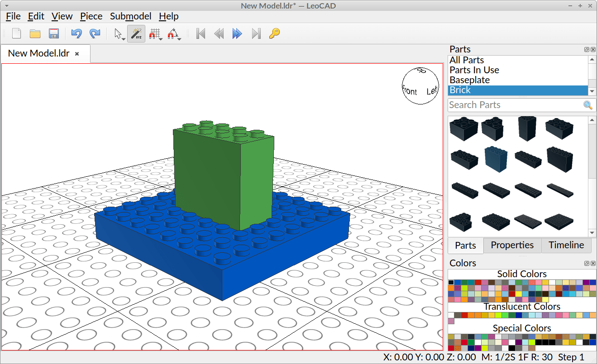Save the current model

tap(54, 33)
